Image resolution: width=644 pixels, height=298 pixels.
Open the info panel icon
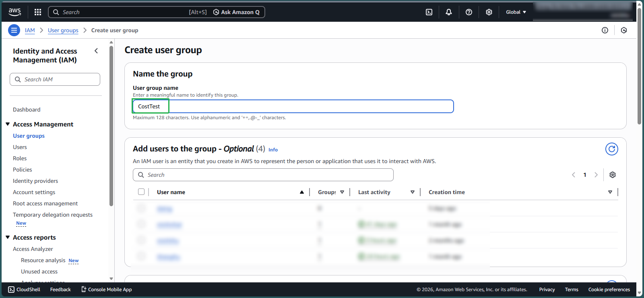605,30
